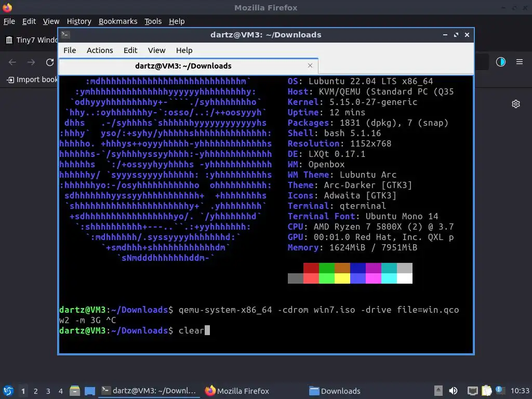Open Help menu in Firefox menu bar

click(177, 21)
